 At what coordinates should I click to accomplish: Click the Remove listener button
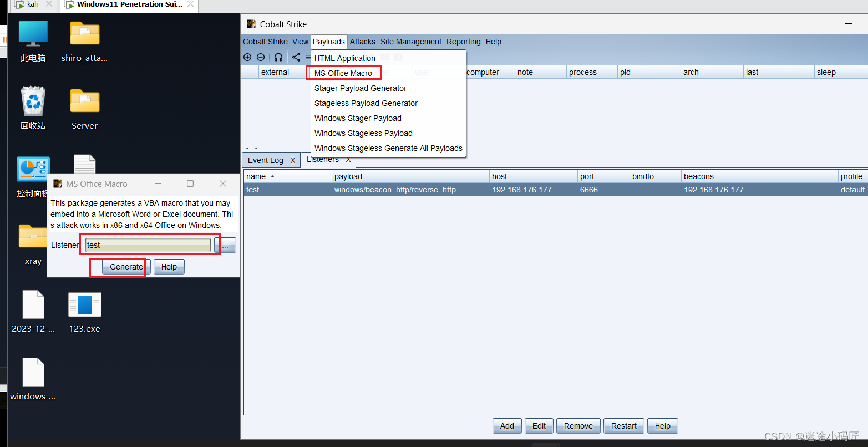coord(578,426)
